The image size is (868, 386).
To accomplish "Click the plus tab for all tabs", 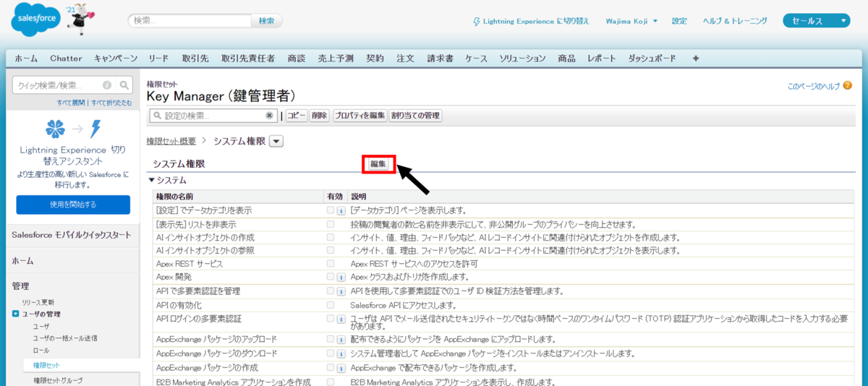I will tap(696, 58).
